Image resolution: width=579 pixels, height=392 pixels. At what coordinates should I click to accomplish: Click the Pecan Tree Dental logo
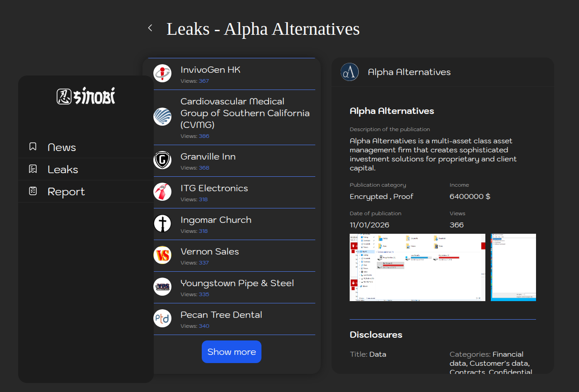coord(162,318)
